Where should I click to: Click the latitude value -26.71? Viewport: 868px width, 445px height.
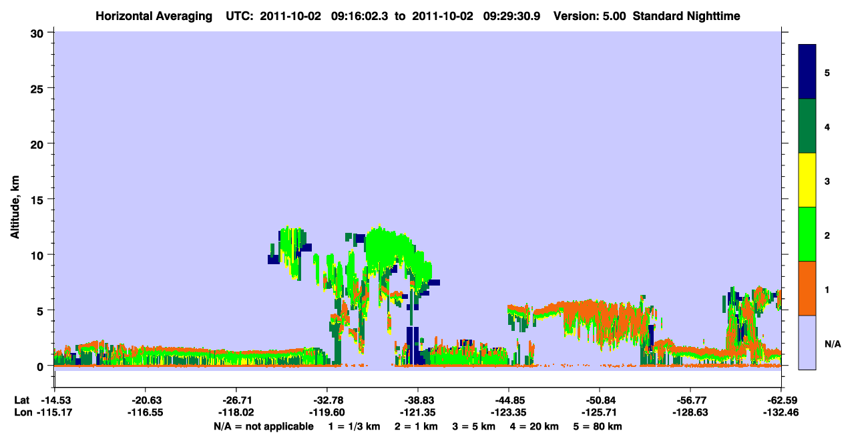(x=236, y=400)
